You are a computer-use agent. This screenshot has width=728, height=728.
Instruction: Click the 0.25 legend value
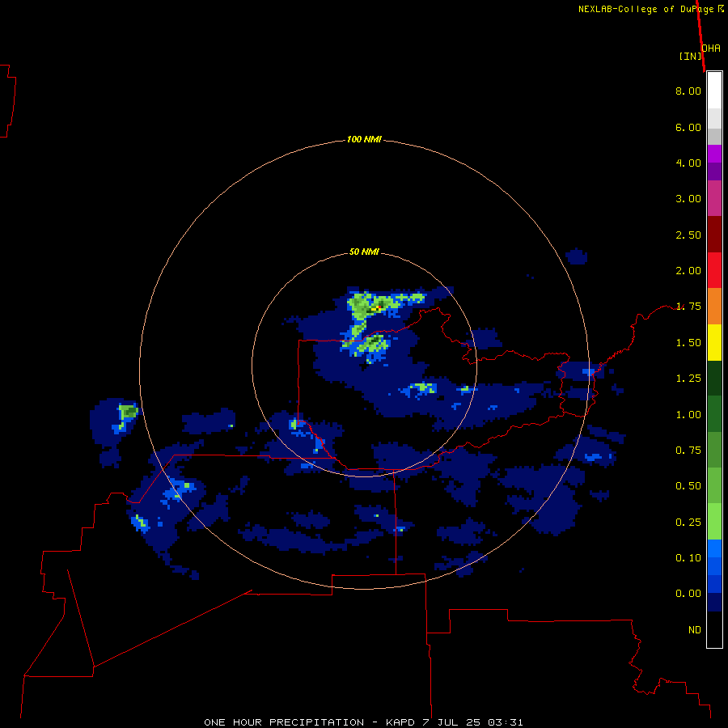point(688,523)
